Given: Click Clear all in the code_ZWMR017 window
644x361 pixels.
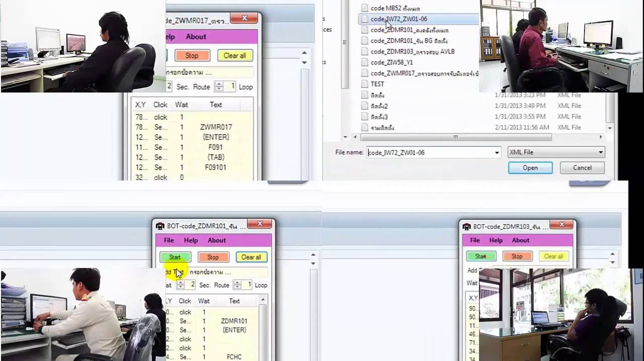Looking at the screenshot, I should [x=235, y=55].
